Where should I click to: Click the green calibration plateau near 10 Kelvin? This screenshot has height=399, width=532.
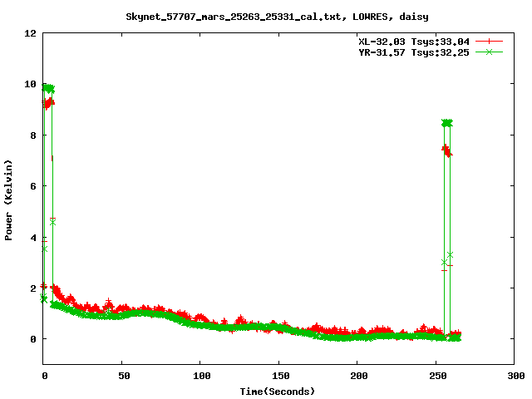(48, 88)
